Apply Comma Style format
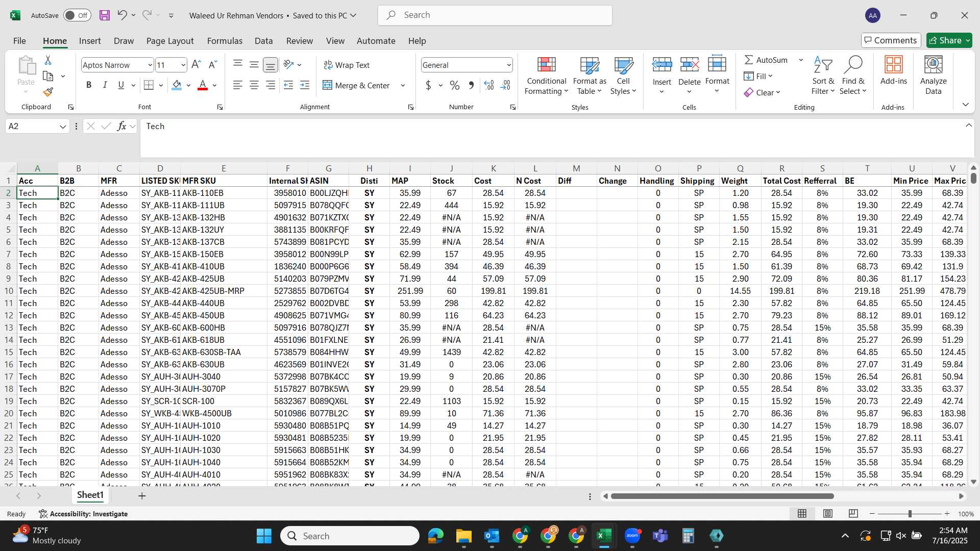Image resolution: width=980 pixels, height=551 pixels. click(471, 85)
